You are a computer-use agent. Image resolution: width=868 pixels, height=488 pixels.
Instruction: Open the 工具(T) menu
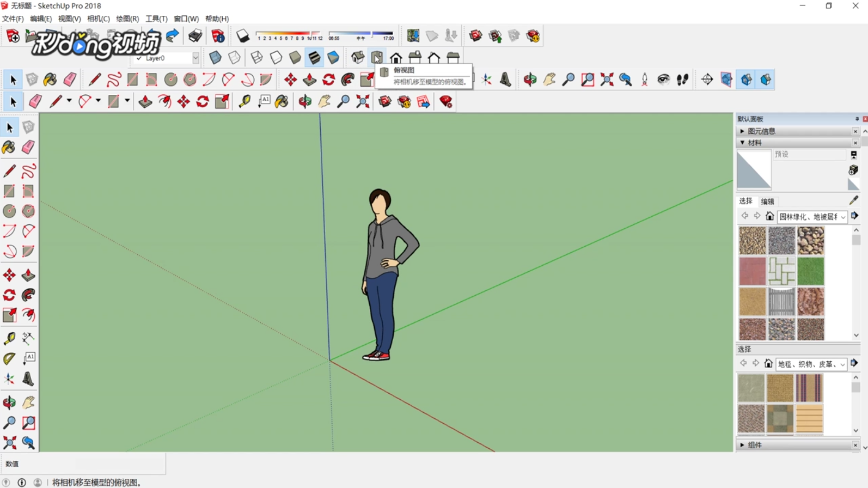(x=156, y=19)
